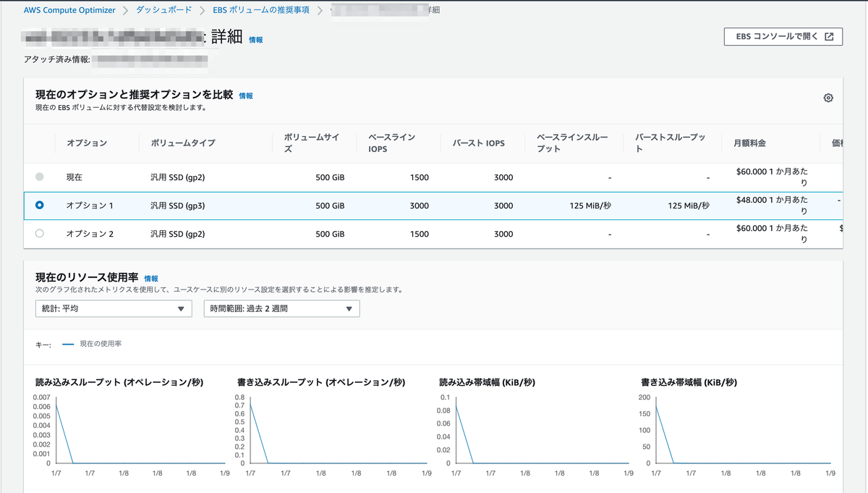Screen dimensions: 868x493
Task: Click $60.000 monthly price in オプション 2 row
Action: (772, 234)
